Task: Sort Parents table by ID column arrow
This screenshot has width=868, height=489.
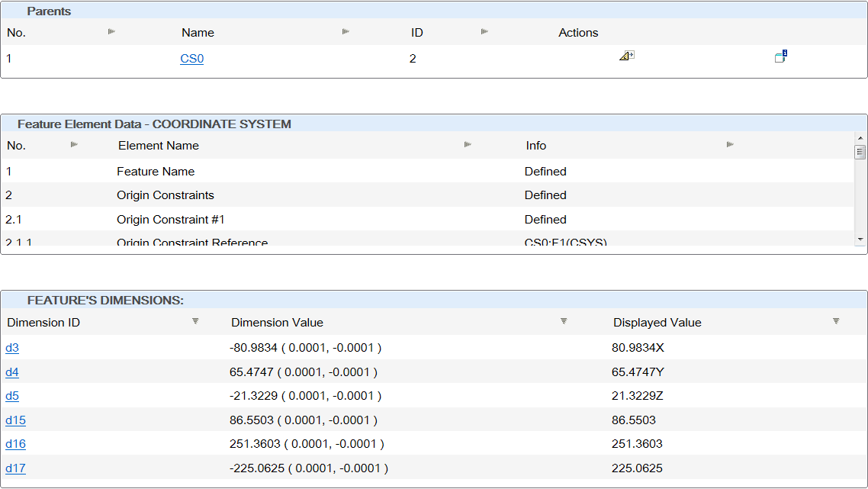Action: [484, 31]
